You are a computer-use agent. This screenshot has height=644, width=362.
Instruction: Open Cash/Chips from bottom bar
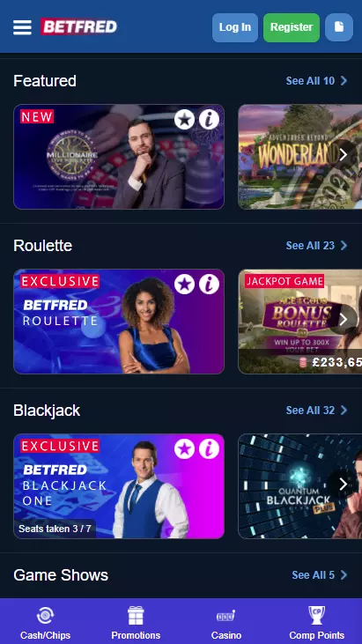coord(45,622)
